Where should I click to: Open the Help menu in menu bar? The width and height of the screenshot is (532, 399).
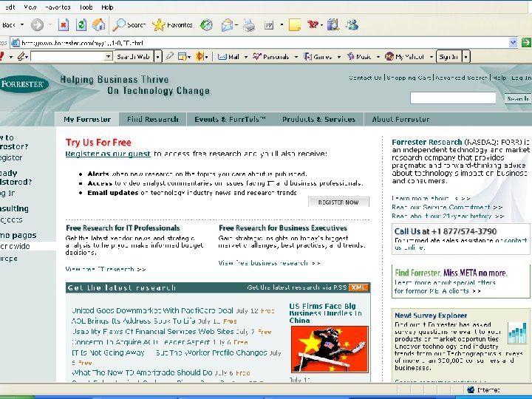107,7
